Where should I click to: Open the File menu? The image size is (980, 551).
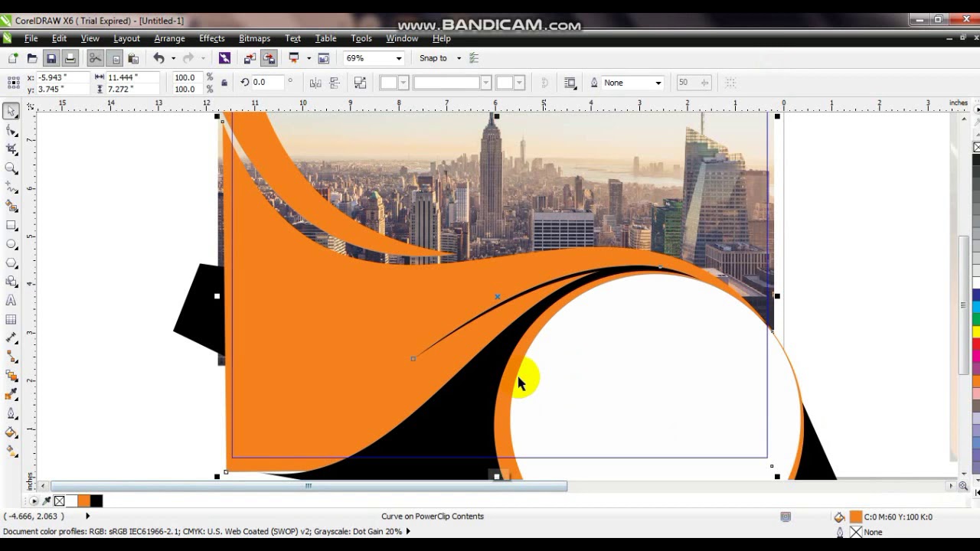(x=31, y=38)
